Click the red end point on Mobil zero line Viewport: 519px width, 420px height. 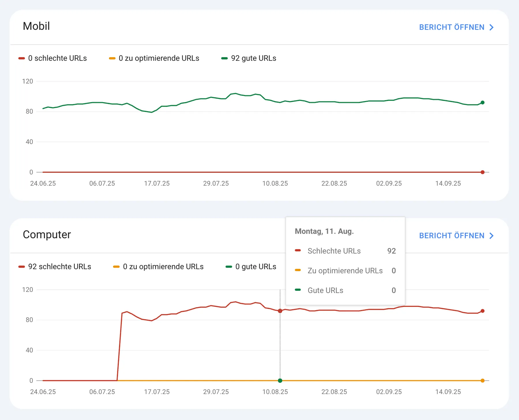click(483, 172)
